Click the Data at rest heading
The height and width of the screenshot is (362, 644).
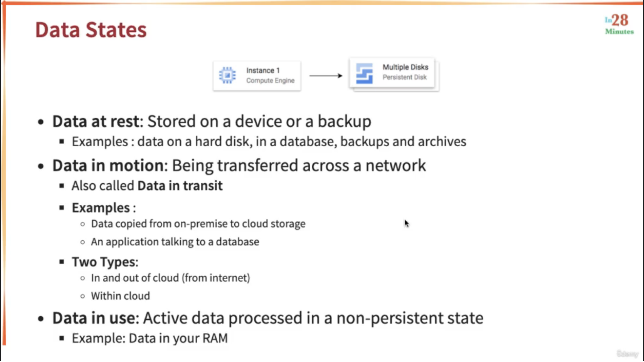pos(96,121)
